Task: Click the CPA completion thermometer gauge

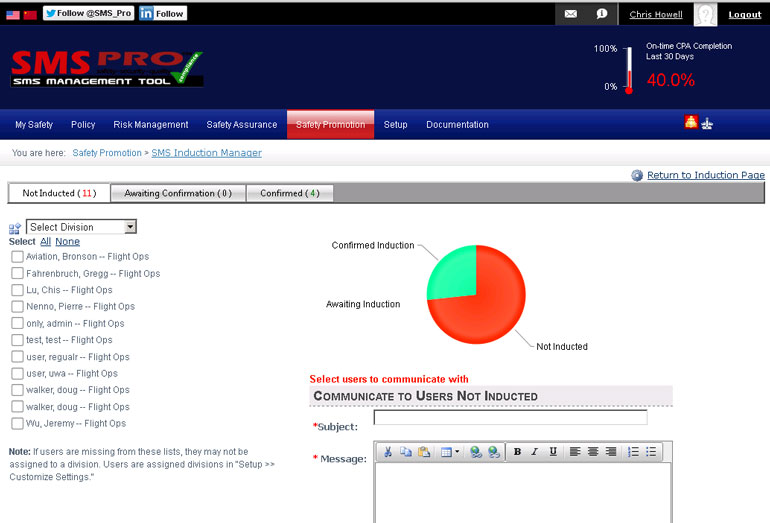Action: click(629, 69)
